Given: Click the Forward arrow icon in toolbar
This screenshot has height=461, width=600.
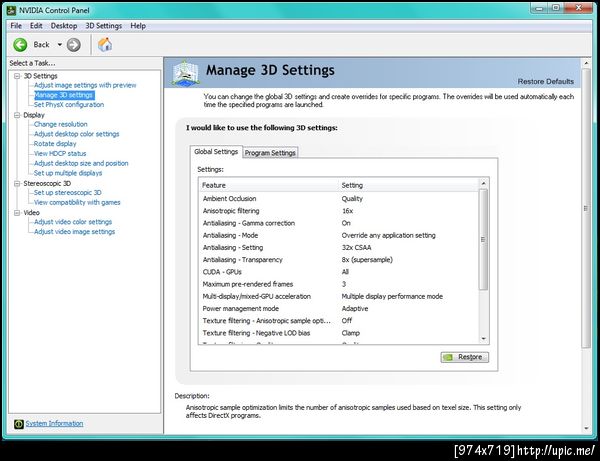Looking at the screenshot, I should coord(73,45).
